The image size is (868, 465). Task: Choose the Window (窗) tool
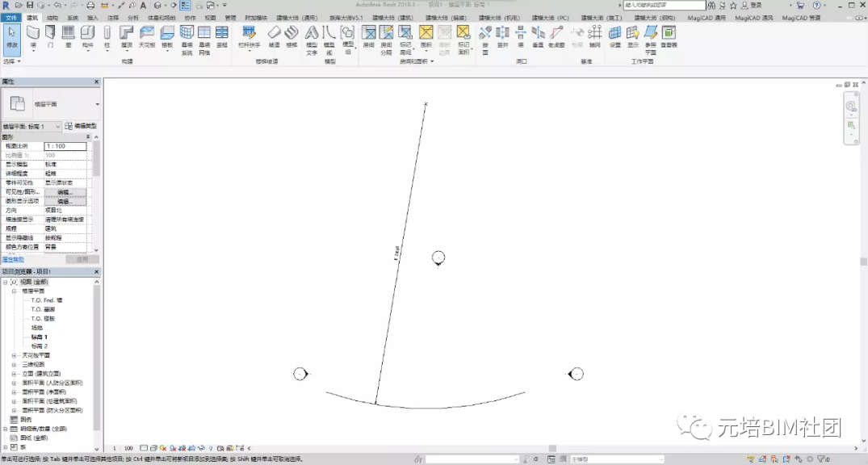coord(69,36)
